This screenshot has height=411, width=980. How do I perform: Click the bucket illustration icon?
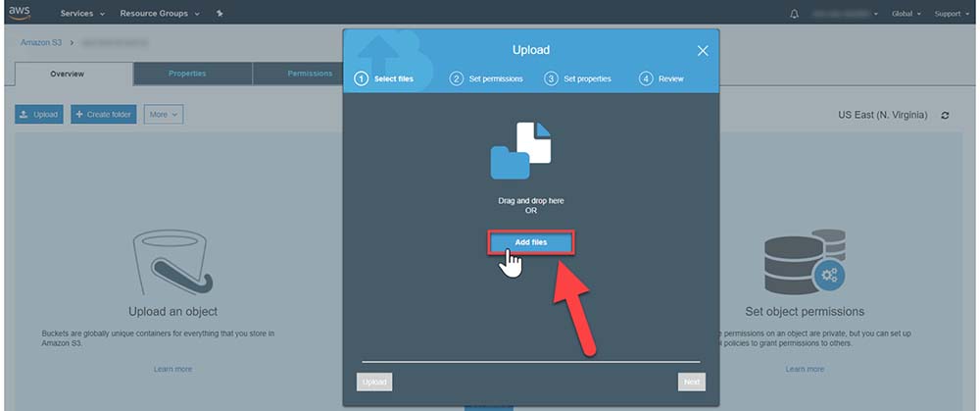(173, 262)
